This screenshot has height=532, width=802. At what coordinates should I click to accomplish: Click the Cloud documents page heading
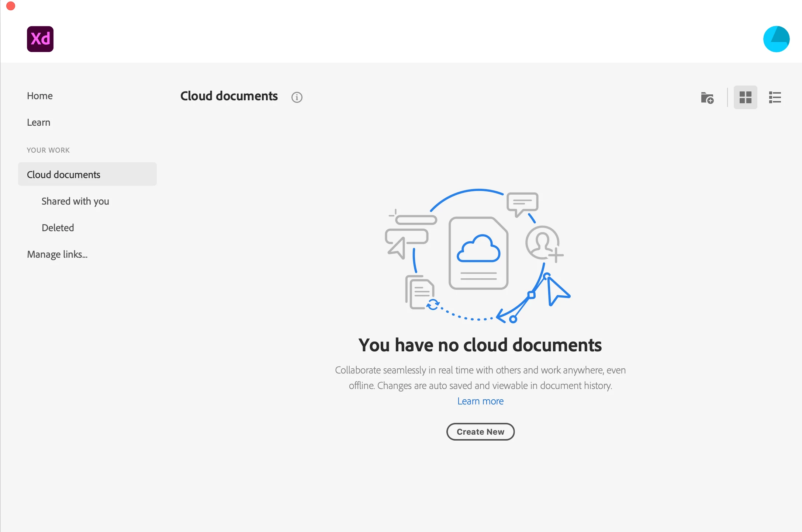[x=229, y=96]
